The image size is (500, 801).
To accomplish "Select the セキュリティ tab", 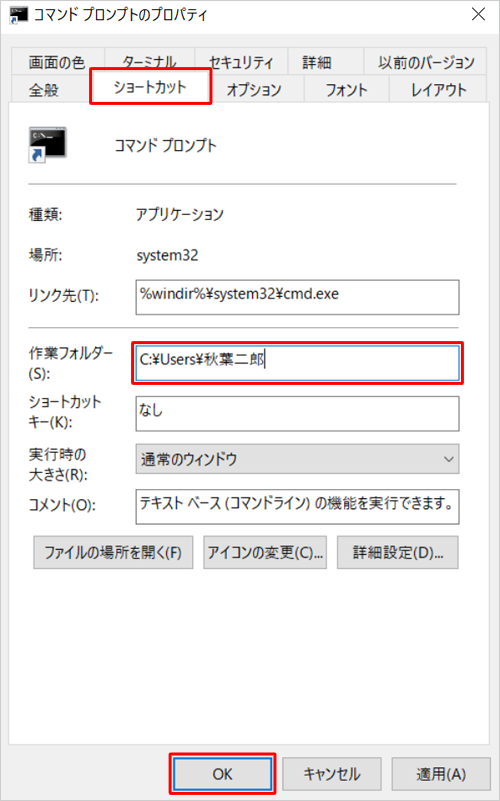I will [241, 62].
